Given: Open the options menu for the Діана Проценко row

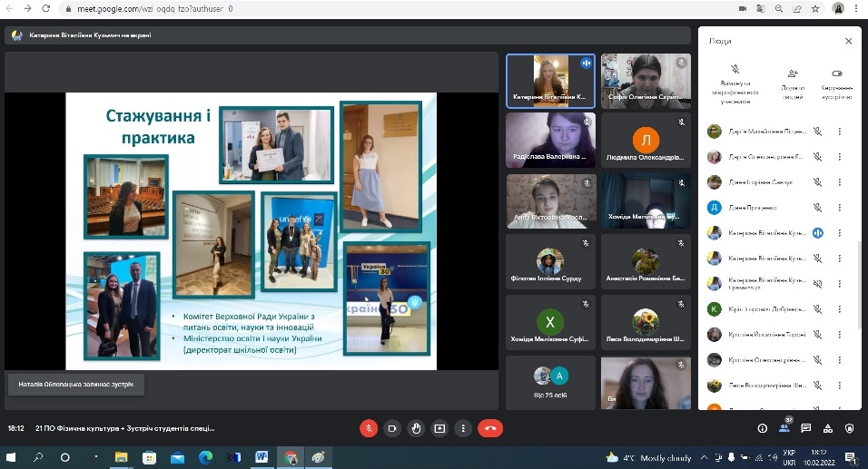Looking at the screenshot, I should 839,207.
